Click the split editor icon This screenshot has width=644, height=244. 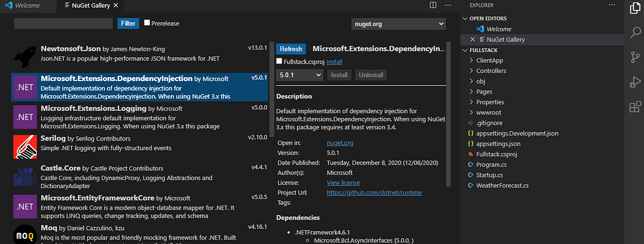(x=433, y=5)
